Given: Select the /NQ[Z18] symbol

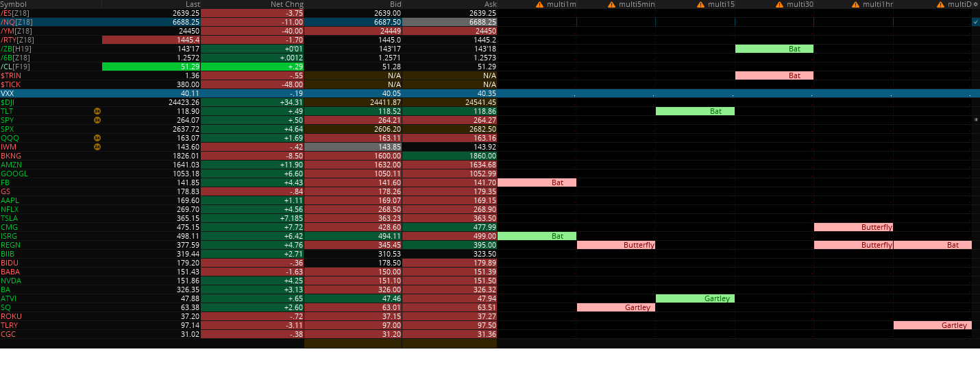Looking at the screenshot, I should [x=16, y=22].
